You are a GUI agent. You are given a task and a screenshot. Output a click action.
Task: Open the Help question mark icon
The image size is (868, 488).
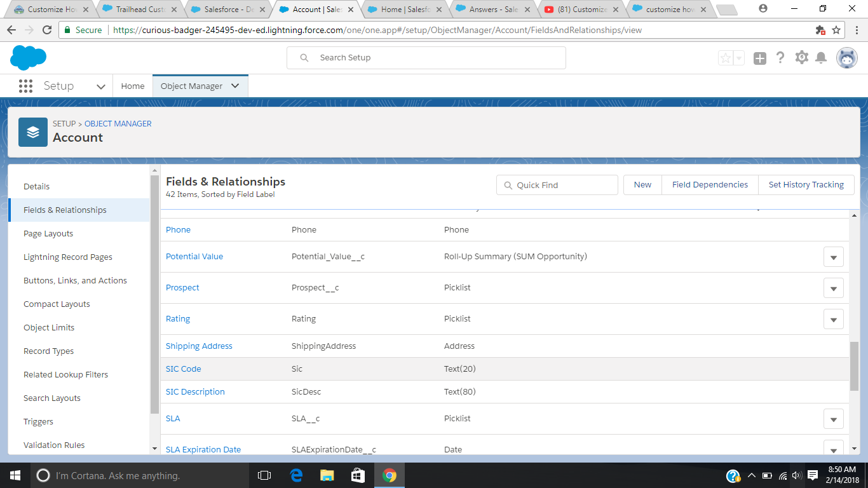point(781,58)
